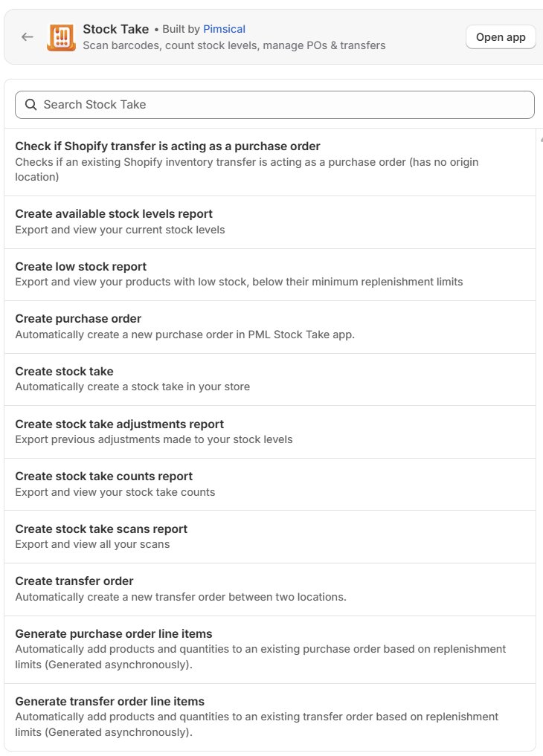Select Create stock take adjustments report
This screenshot has height=756, width=543.
click(x=270, y=432)
